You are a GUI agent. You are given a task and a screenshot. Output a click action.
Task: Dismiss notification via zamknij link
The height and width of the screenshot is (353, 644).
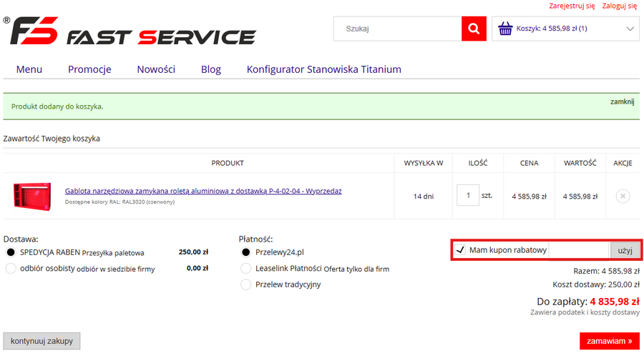click(622, 101)
